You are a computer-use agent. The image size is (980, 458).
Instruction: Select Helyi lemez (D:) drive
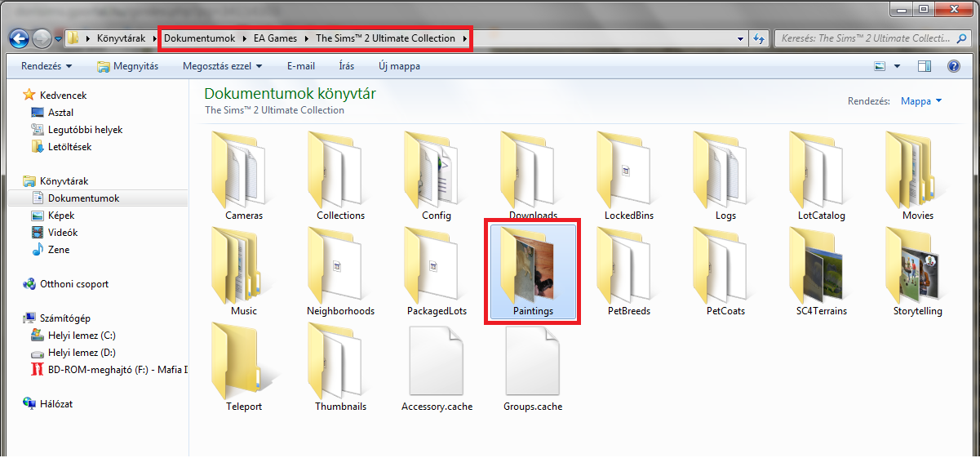(x=82, y=353)
